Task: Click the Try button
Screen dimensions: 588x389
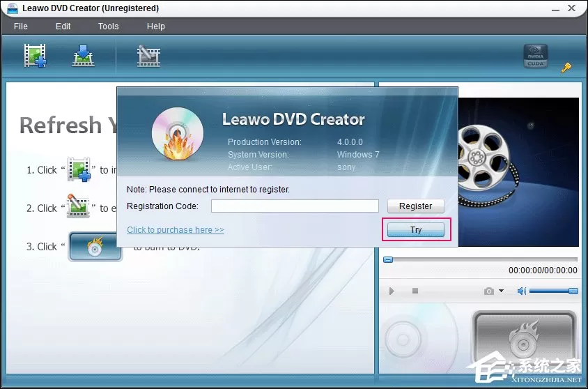Action: [415, 229]
